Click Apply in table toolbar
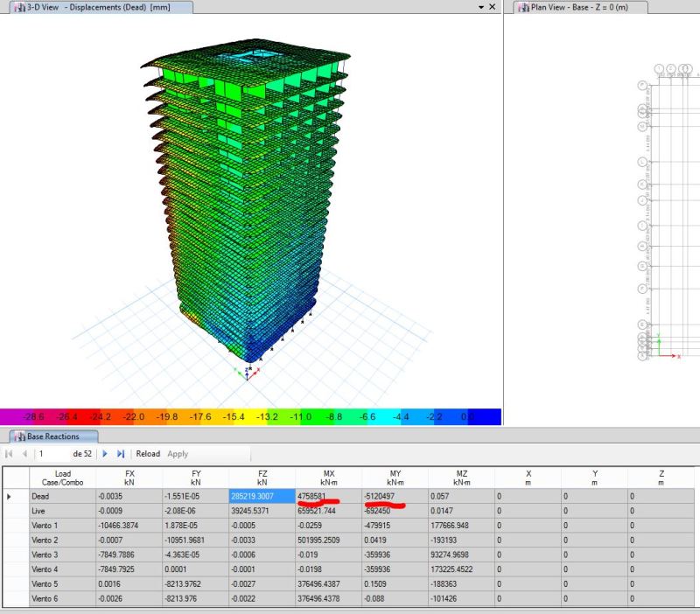700x614 pixels. click(178, 454)
